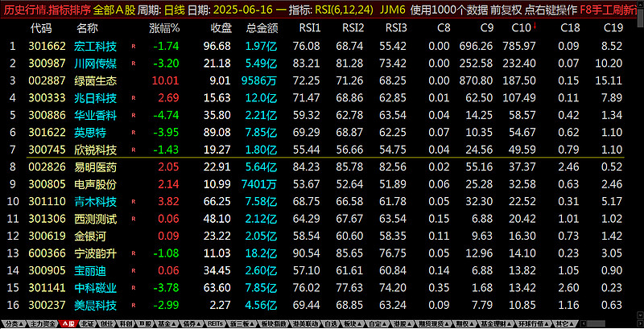Click the R mark next to 欣锐科技
This screenshot has height=329, width=644.
point(133,150)
